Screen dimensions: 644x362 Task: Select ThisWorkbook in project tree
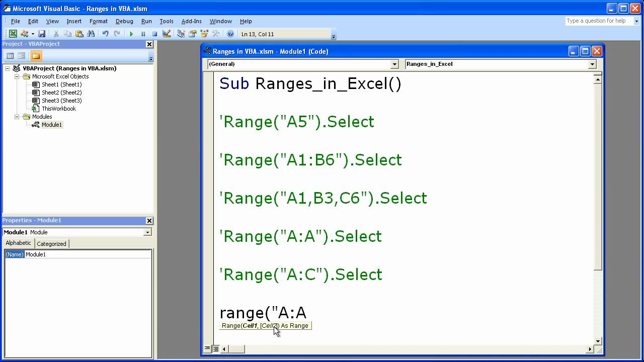coord(59,109)
